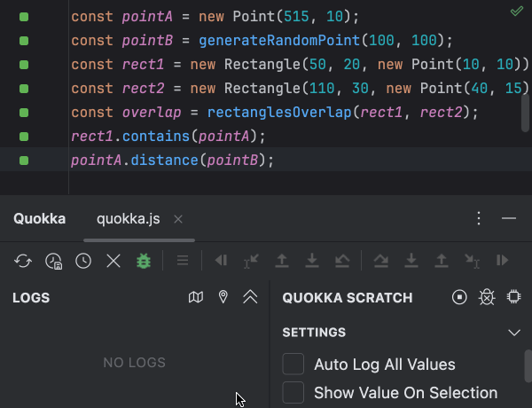Enable Auto Log All Values checkbox

pyautogui.click(x=293, y=365)
